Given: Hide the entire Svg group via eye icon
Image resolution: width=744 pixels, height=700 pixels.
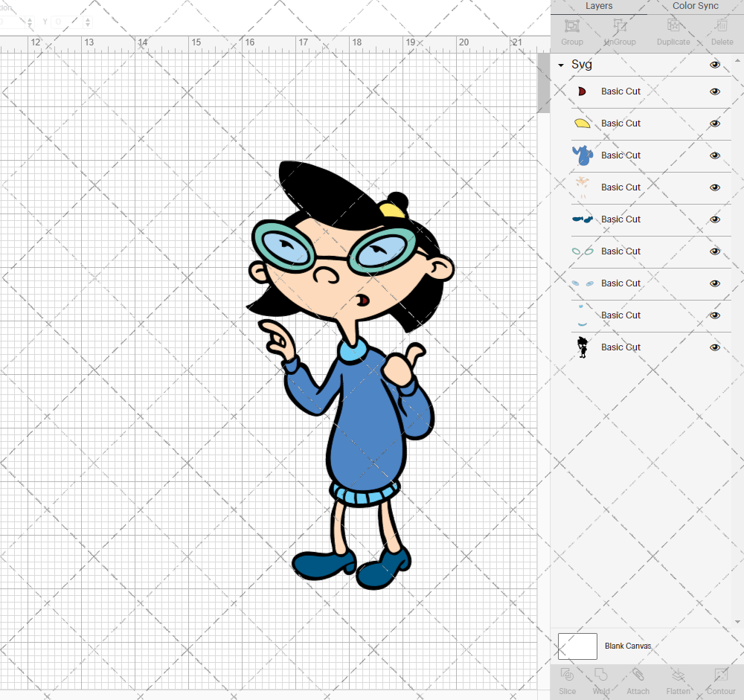Looking at the screenshot, I should click(715, 65).
